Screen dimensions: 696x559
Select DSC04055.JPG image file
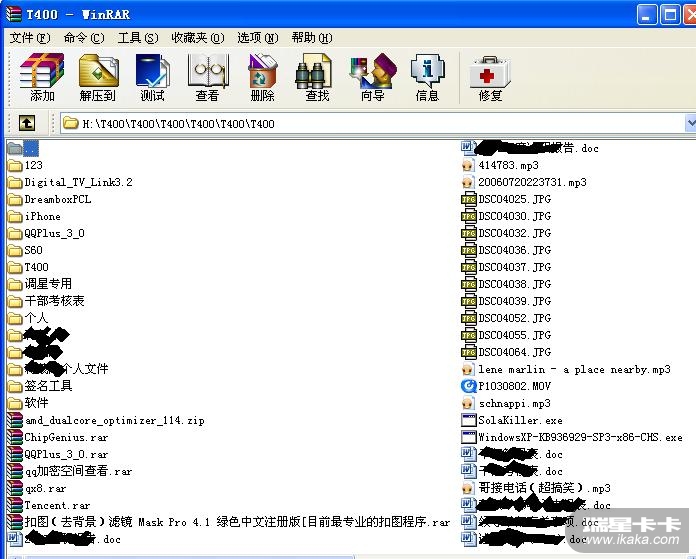click(x=506, y=335)
